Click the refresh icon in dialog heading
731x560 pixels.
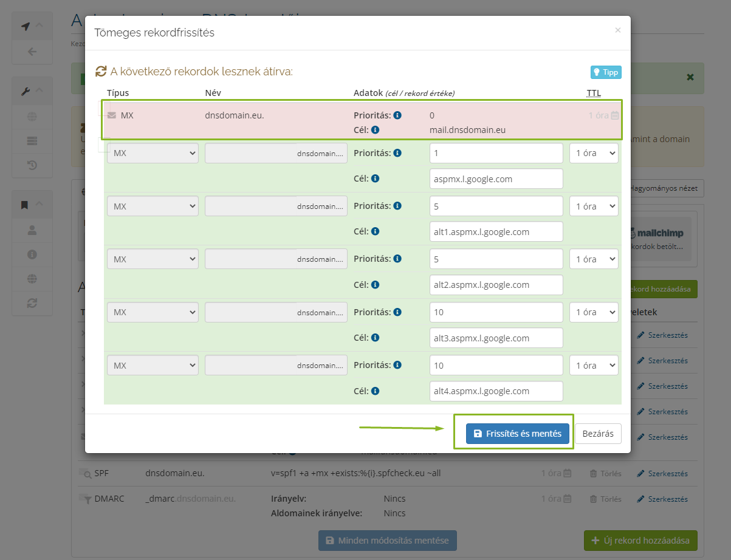pyautogui.click(x=101, y=72)
